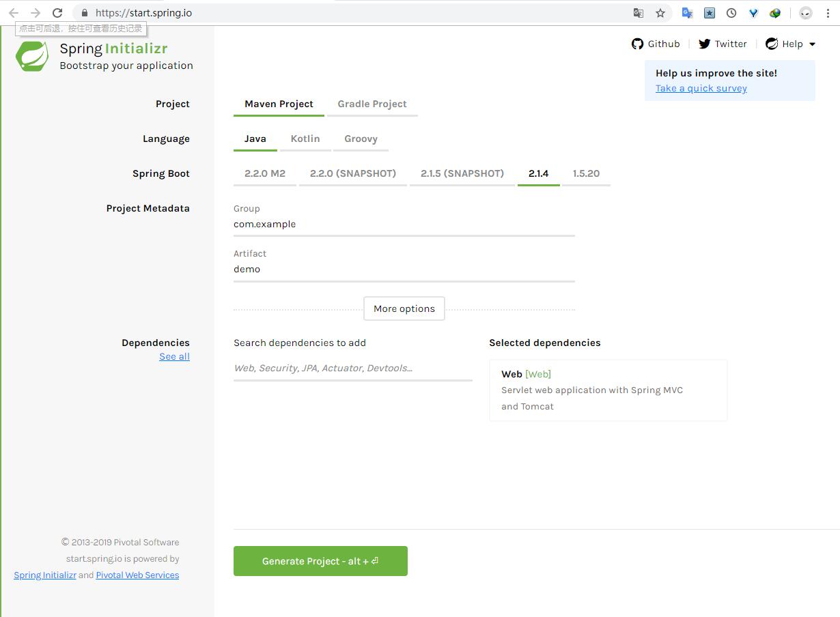Bookmark this page with the star icon
The width and height of the screenshot is (840, 617).
pyautogui.click(x=660, y=13)
